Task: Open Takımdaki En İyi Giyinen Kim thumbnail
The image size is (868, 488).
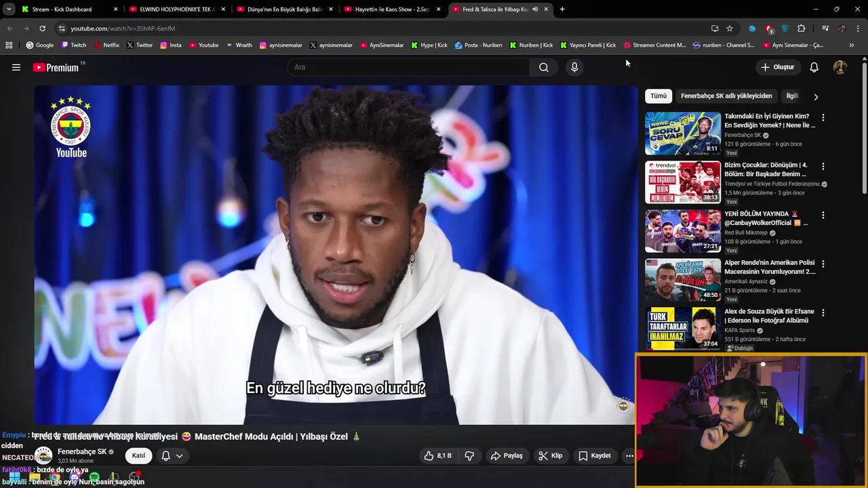Action: [x=683, y=134]
